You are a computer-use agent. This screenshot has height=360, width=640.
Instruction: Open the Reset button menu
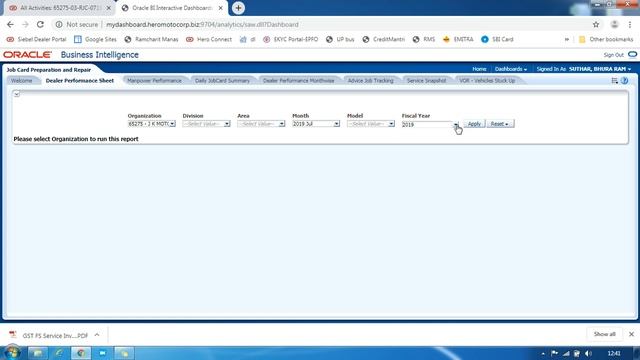tap(500, 124)
